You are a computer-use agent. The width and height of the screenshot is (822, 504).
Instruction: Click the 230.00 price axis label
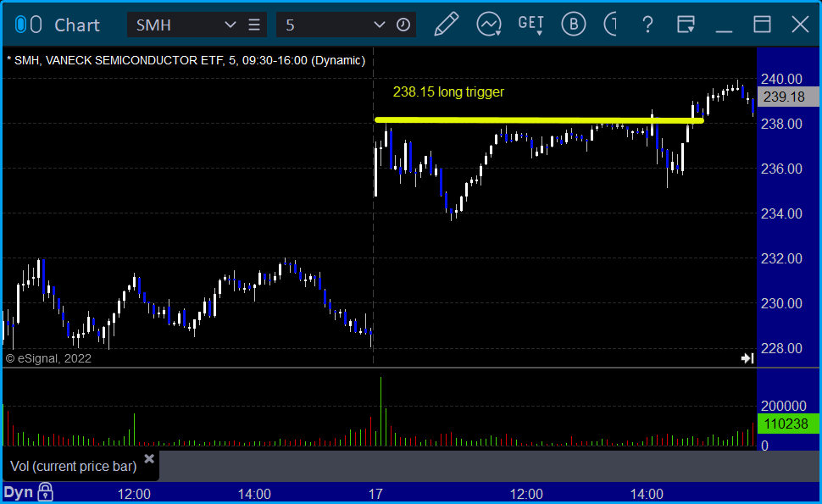coord(781,303)
